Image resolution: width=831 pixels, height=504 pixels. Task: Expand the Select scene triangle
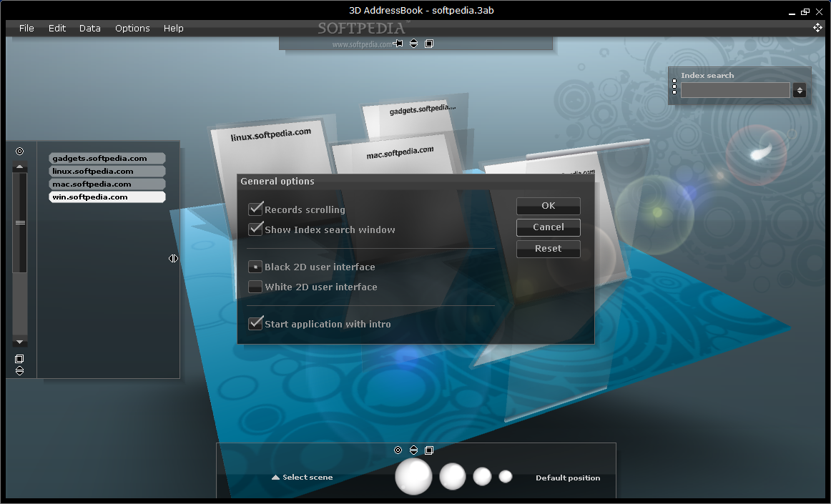(x=275, y=478)
